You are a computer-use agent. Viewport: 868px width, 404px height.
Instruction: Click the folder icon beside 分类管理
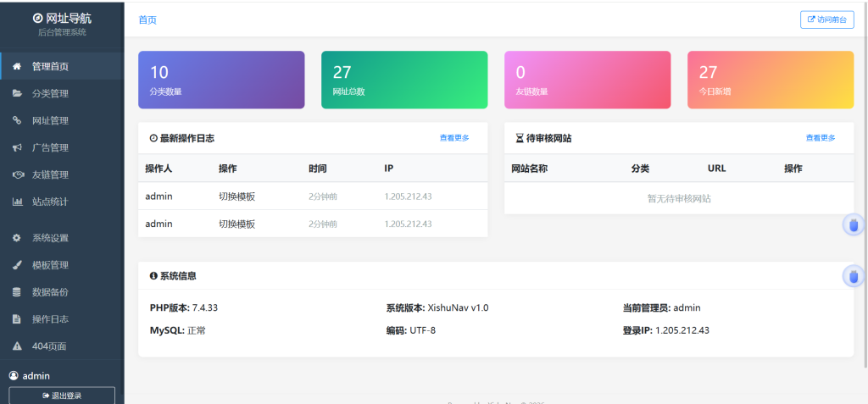pyautogui.click(x=17, y=93)
